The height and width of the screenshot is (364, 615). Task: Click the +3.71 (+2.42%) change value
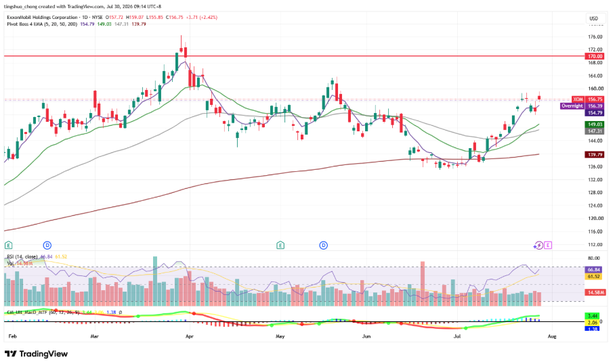click(202, 17)
